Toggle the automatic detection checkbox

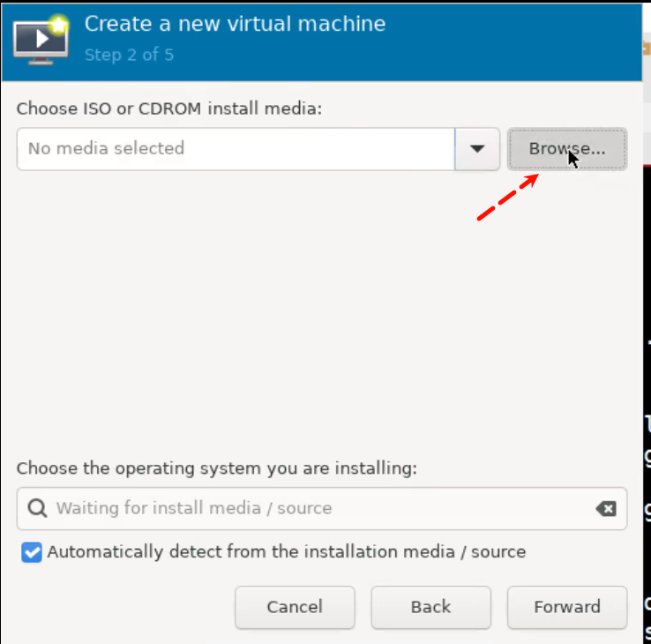click(x=32, y=553)
